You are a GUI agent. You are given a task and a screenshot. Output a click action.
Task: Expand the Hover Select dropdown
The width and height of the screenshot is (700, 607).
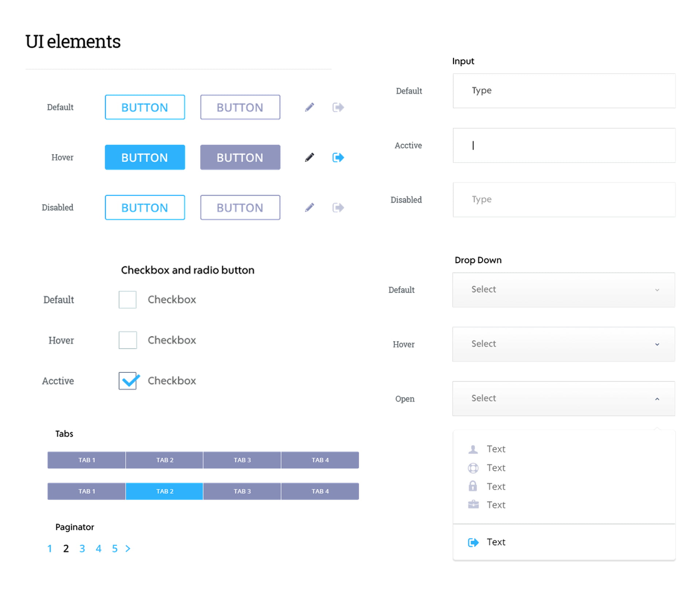(563, 344)
